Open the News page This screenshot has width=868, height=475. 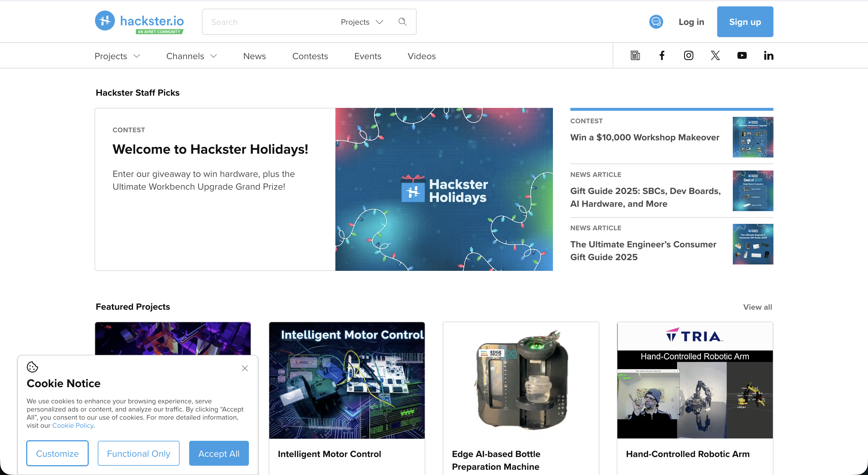[254, 56]
